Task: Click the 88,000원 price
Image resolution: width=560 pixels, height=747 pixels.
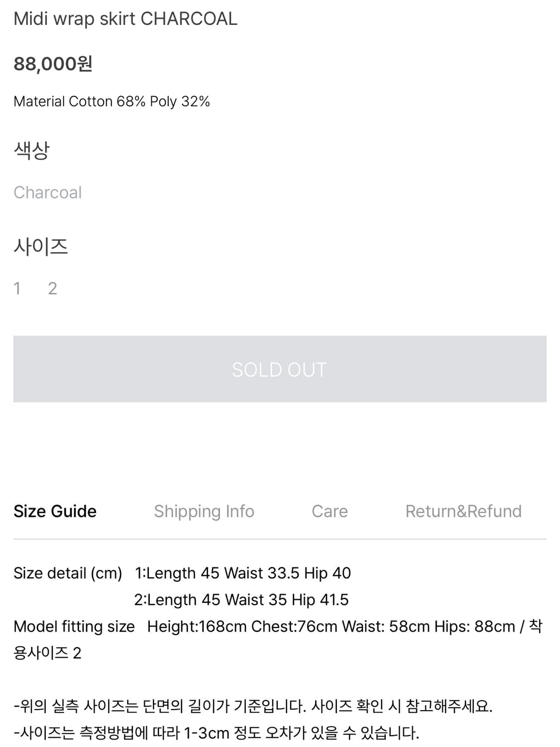Action: 53,64
